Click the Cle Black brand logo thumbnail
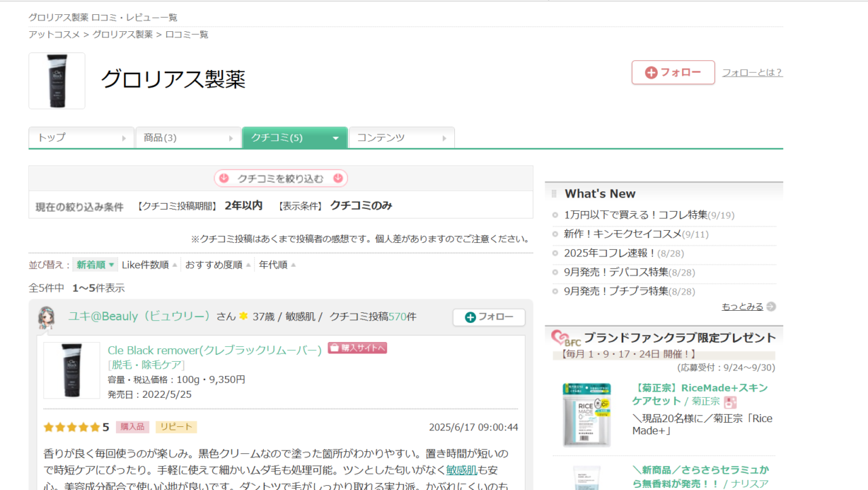 [57, 81]
